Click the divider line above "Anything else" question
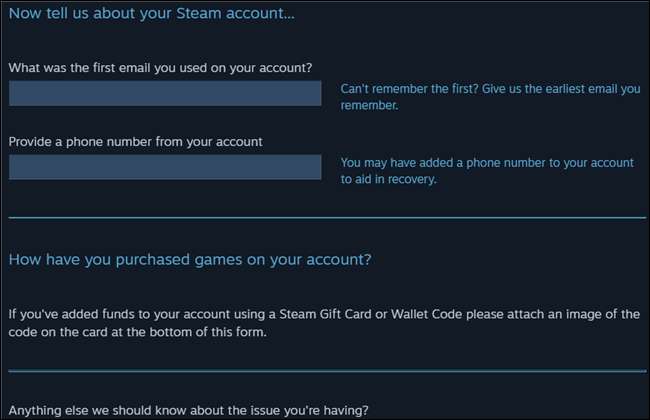This screenshot has height=420, width=650. click(x=327, y=371)
